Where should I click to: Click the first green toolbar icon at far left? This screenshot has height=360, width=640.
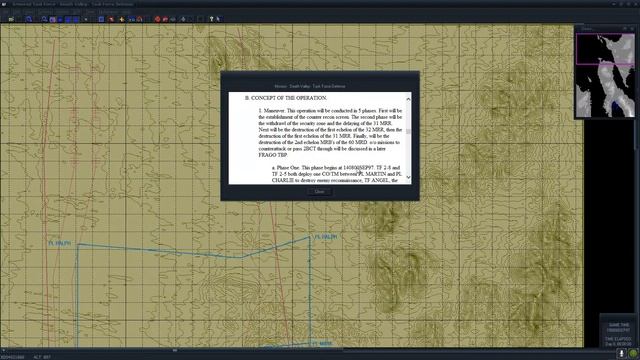click(11, 19)
